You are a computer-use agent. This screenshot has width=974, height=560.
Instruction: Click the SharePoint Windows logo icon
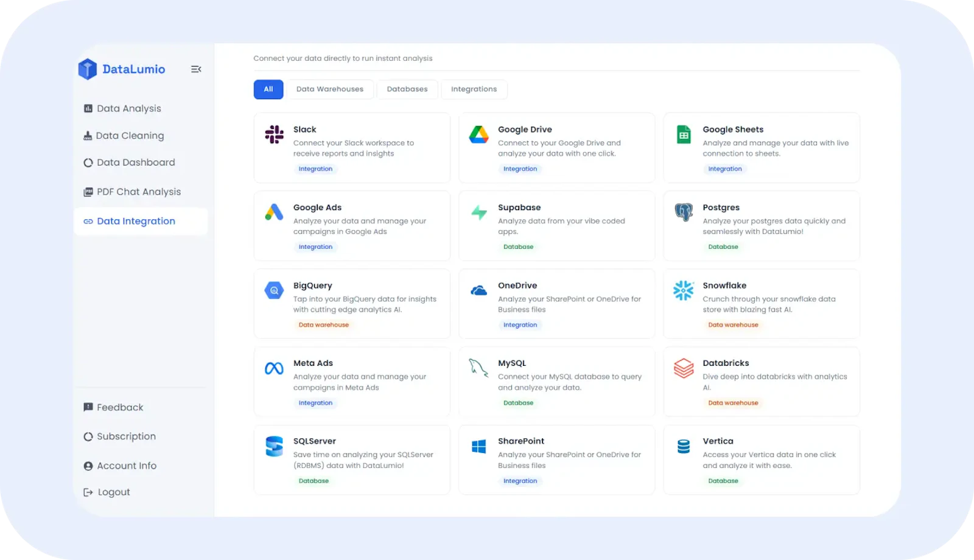[x=479, y=446]
